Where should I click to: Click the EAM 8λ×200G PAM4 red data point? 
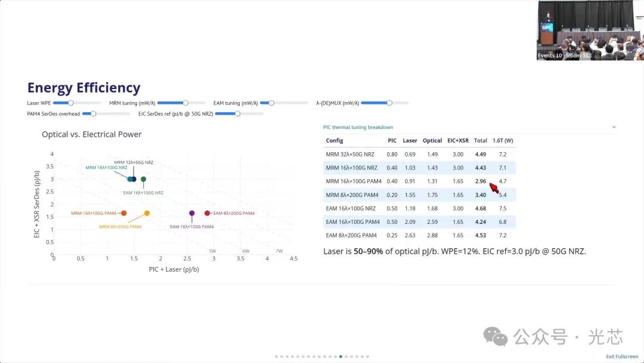207,213
